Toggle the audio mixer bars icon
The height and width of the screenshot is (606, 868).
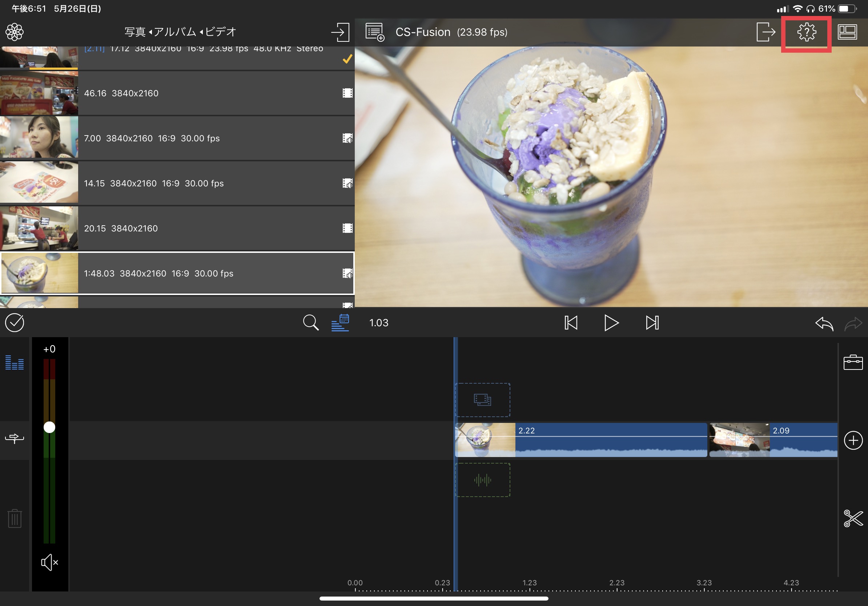[x=15, y=362]
